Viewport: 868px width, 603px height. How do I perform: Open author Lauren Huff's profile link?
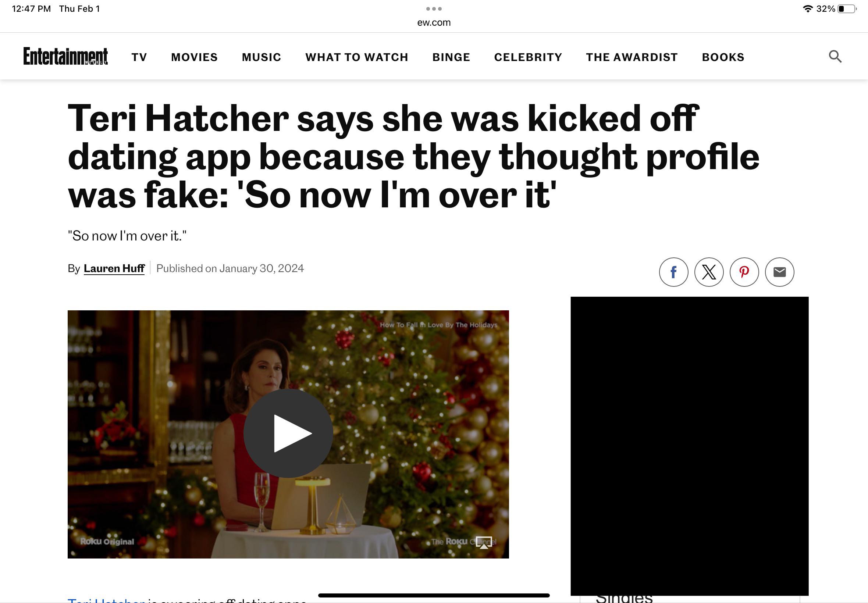pyautogui.click(x=114, y=268)
